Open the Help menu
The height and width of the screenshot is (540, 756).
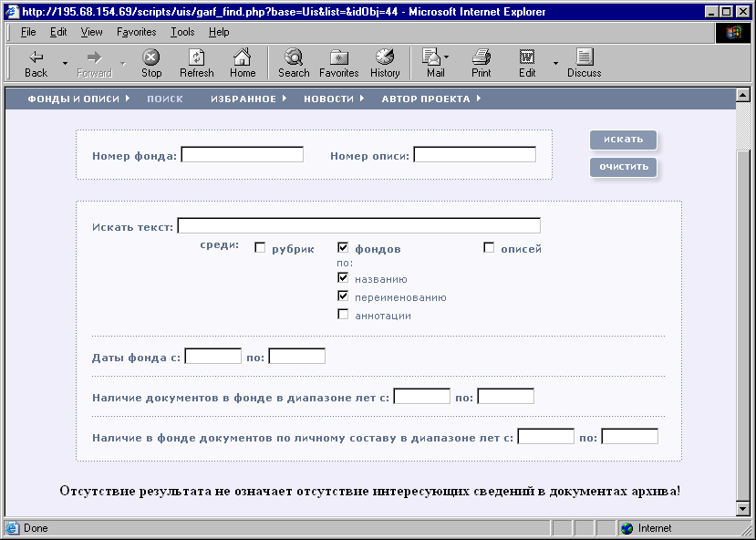tap(219, 32)
